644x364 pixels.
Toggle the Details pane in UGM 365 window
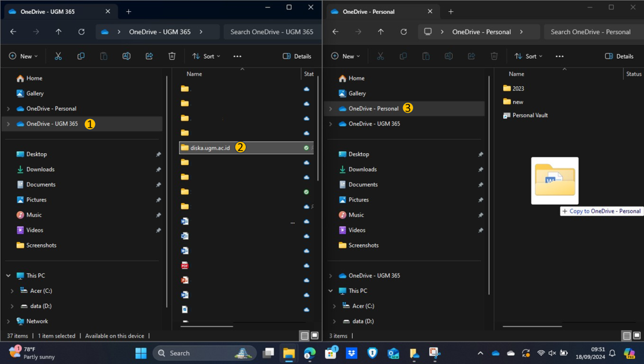(297, 56)
